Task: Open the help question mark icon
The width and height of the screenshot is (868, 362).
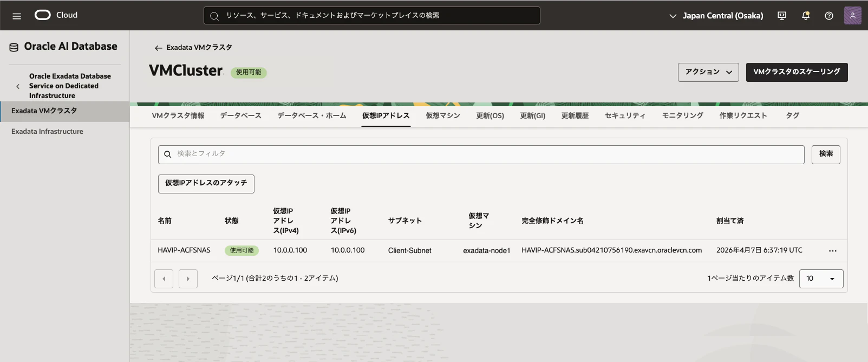Action: (829, 16)
